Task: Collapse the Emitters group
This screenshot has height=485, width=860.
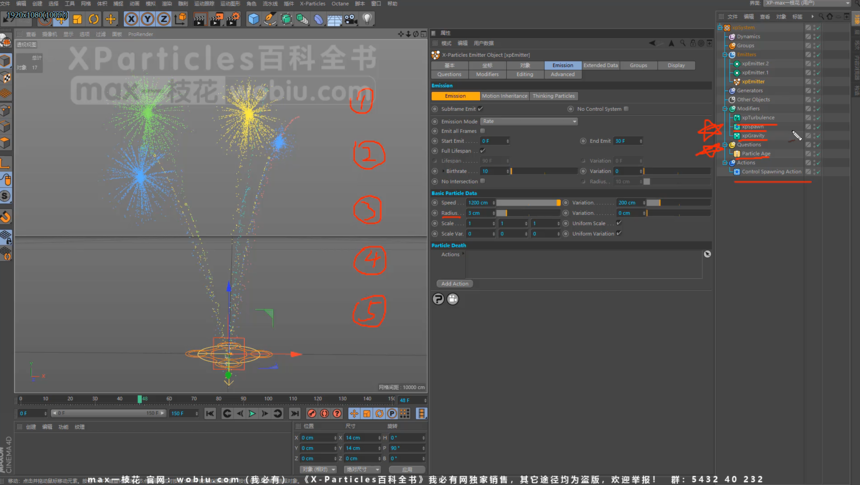Action: coord(725,54)
